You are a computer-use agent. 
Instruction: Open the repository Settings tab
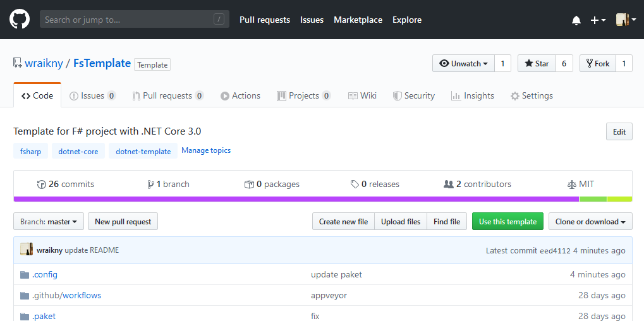(532, 95)
